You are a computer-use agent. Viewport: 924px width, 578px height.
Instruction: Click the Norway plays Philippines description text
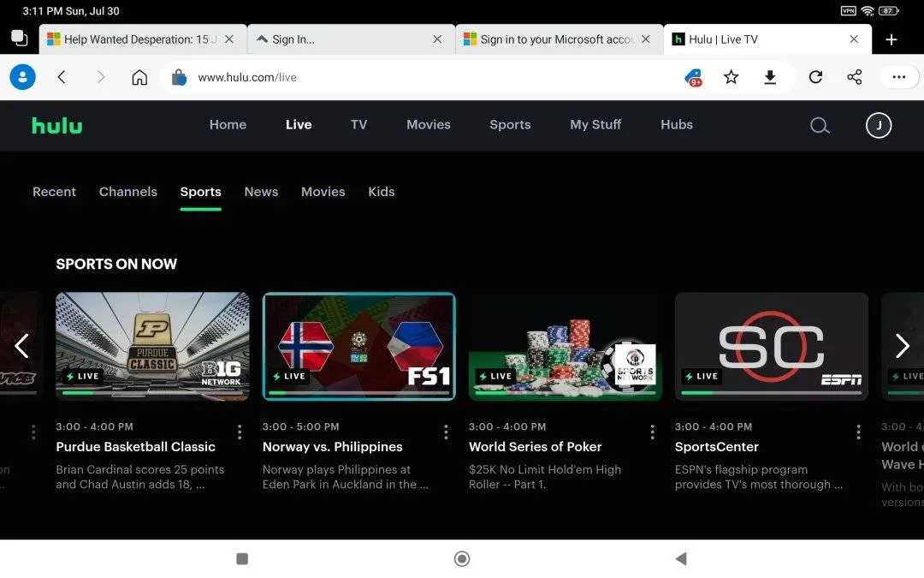click(x=346, y=477)
